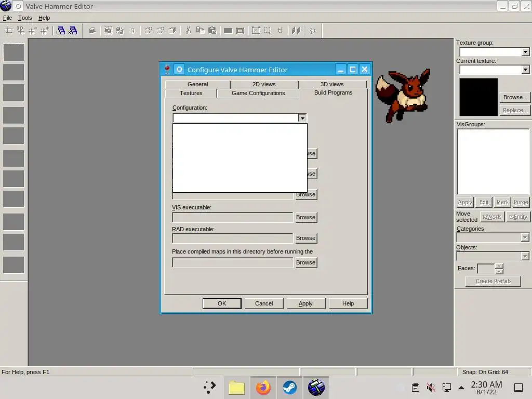Open the application launcher on taskbar
Image resolution: width=532 pixels, height=399 pixels.
pos(210,388)
